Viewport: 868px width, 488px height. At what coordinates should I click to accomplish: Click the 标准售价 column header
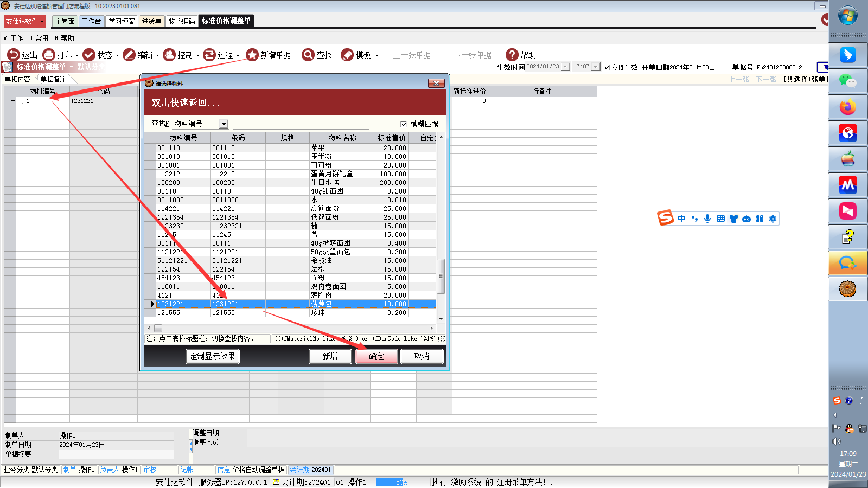(392, 138)
